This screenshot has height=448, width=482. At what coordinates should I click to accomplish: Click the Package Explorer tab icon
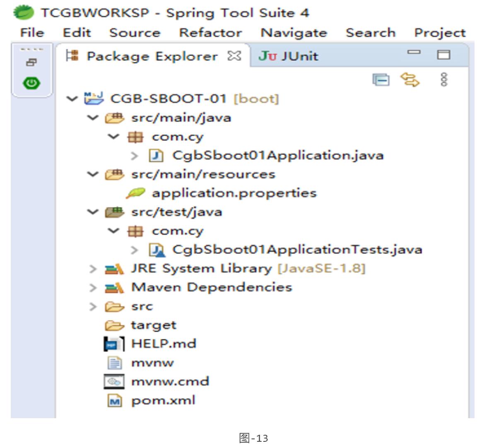(x=72, y=55)
